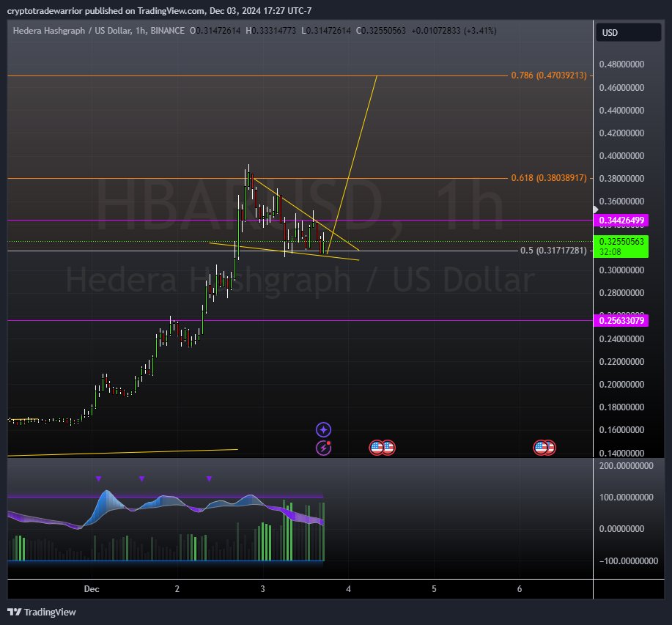Click the magenta price label 0.25633079
The width and height of the screenshot is (672, 625).
(623, 321)
